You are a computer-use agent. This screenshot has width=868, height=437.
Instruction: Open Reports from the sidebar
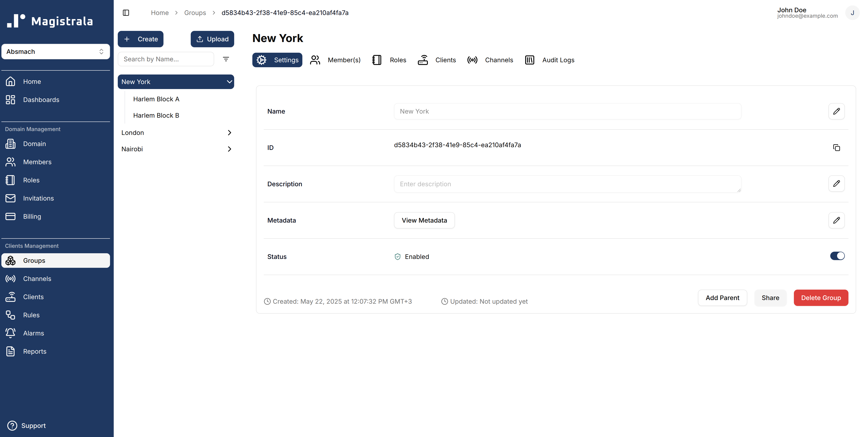point(35,351)
